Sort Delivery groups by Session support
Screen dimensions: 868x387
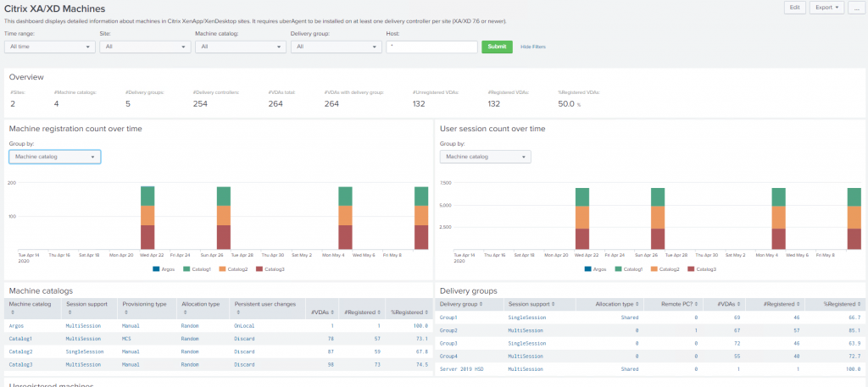[x=540, y=304]
